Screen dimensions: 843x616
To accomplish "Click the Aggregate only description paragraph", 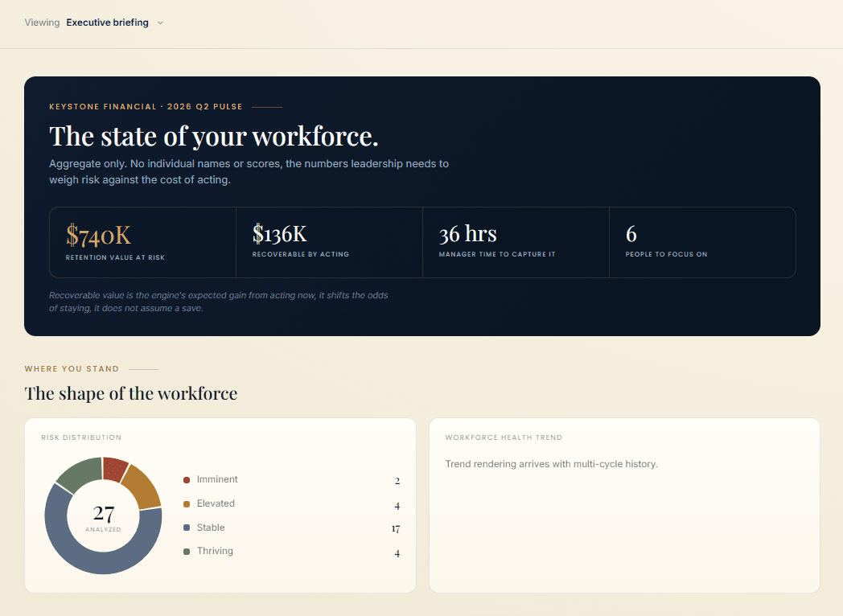I will tap(249, 171).
